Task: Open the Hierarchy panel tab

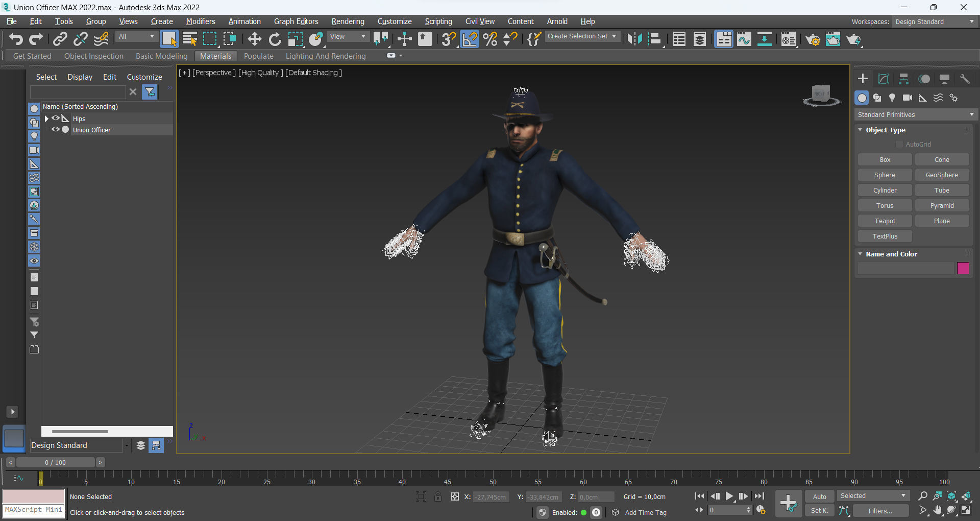Action: click(903, 79)
